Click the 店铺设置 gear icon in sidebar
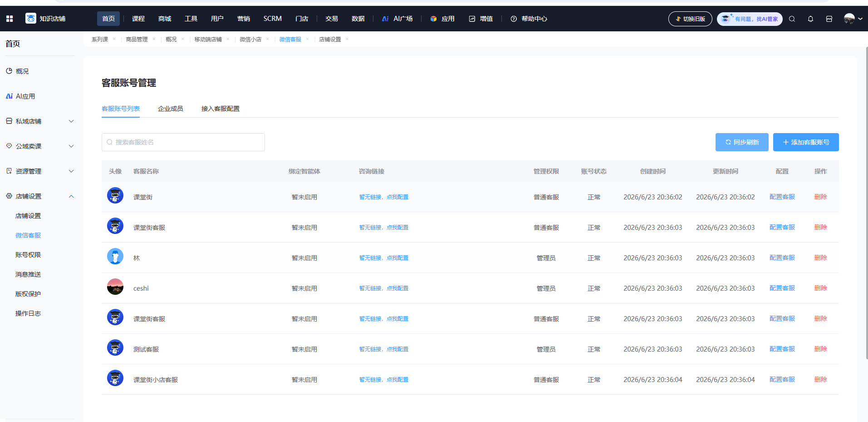Viewport: 868px width, 422px height. (9, 196)
